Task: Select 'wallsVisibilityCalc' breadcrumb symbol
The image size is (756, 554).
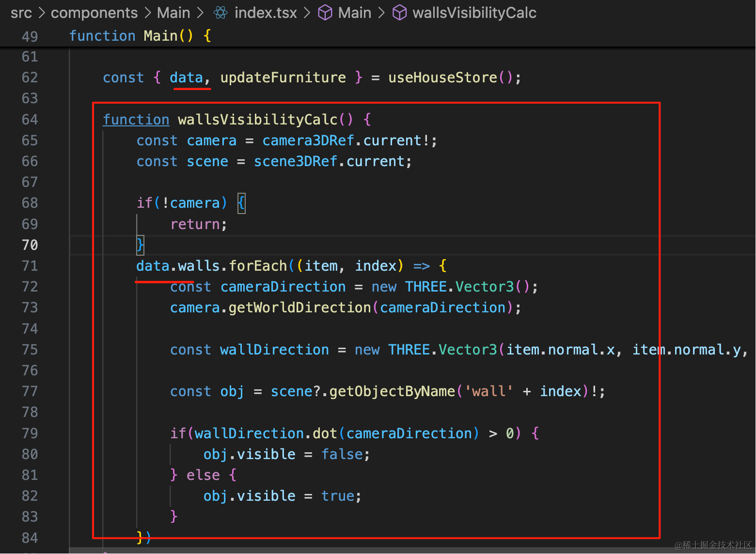Action: point(474,13)
